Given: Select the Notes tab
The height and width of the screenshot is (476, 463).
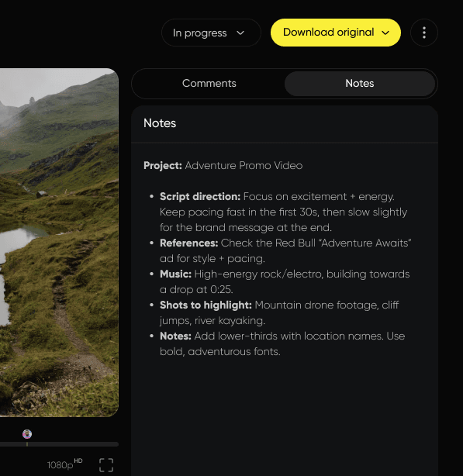Looking at the screenshot, I should tap(360, 84).
